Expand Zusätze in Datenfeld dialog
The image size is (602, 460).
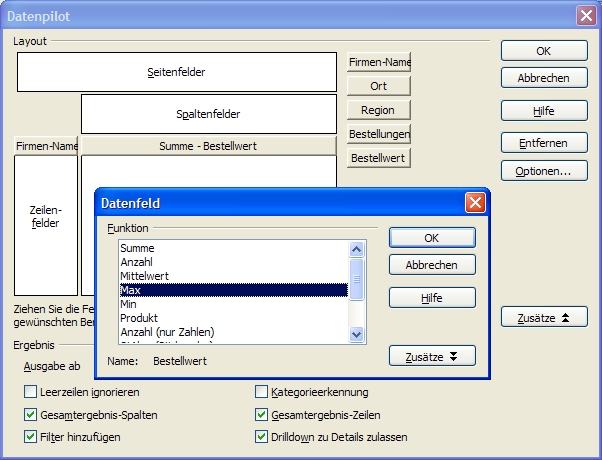432,355
